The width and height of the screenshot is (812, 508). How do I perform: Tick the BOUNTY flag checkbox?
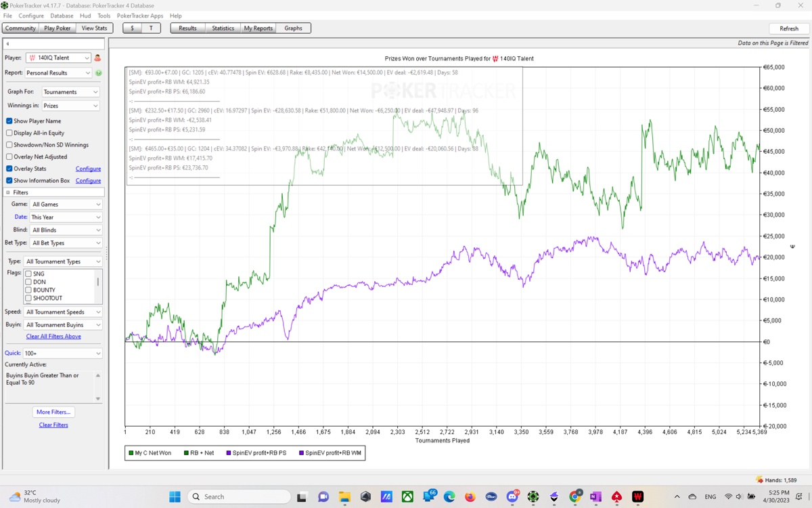tap(28, 290)
